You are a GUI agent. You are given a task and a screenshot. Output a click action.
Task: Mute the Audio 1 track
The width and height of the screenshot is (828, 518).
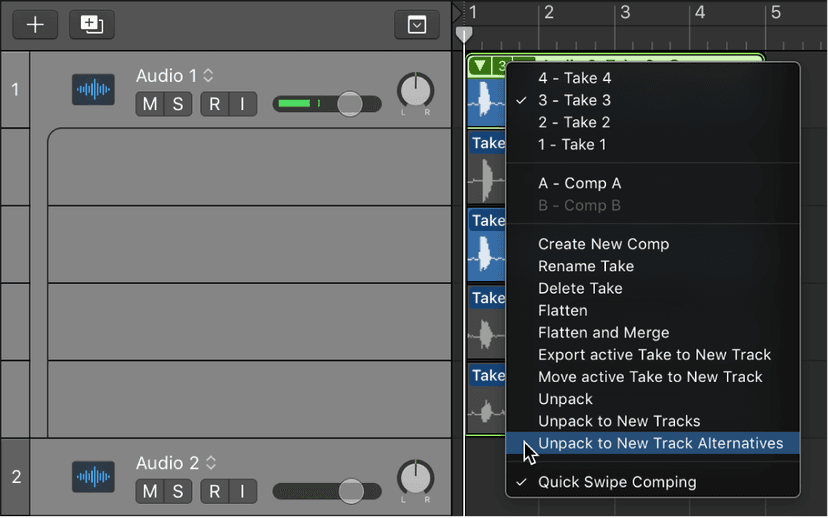[150, 104]
